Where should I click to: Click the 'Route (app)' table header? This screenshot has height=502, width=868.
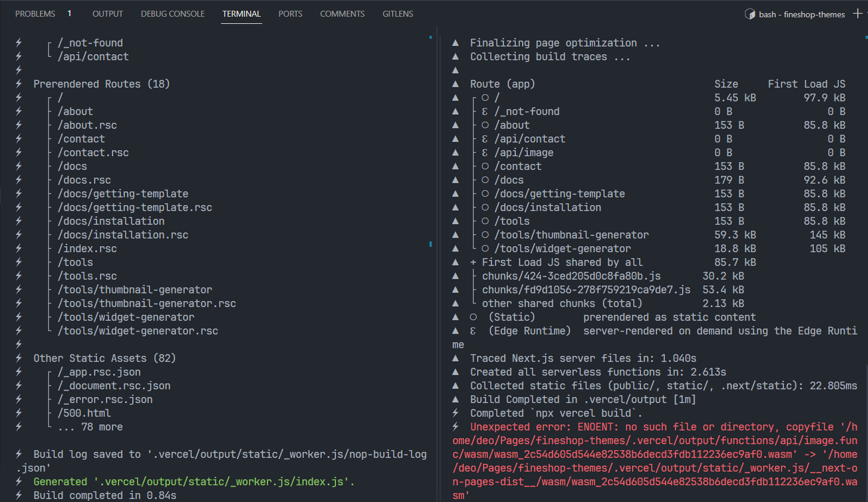[503, 84]
